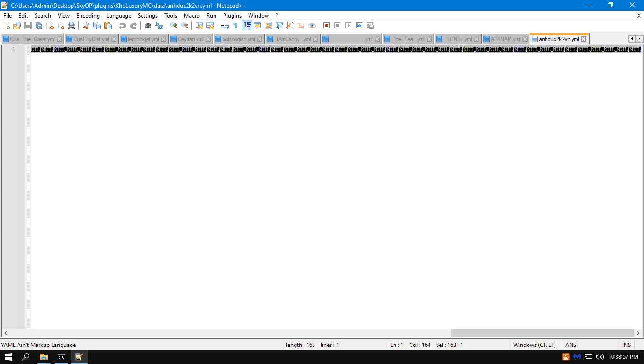Open File Explorer from the taskbar
Image resolution: width=644 pixels, height=364 pixels.
tap(44, 357)
